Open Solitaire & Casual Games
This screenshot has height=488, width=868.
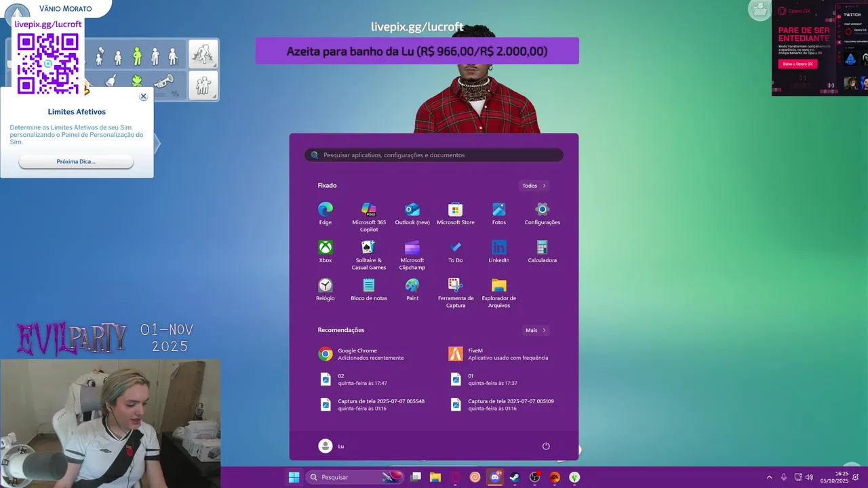click(369, 255)
